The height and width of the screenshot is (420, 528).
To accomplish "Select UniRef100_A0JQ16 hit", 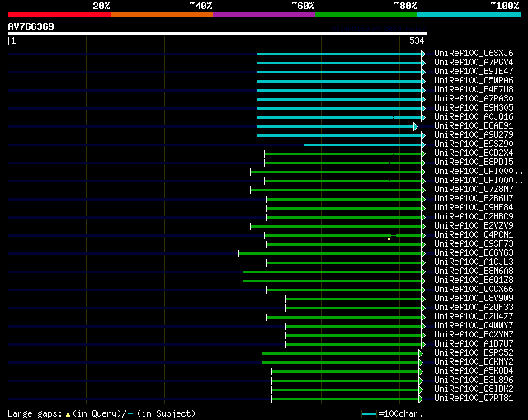I will pos(474,117).
